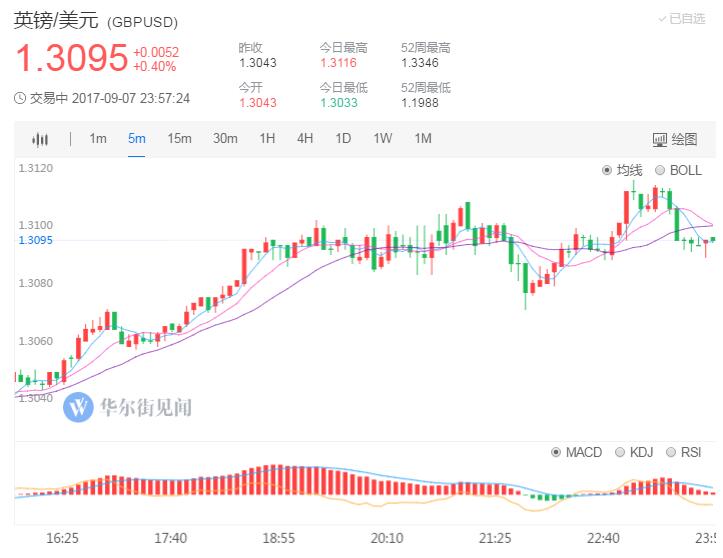The height and width of the screenshot is (558, 723).
Task: Switch the sub-chart to RSI
Action: coord(671,452)
